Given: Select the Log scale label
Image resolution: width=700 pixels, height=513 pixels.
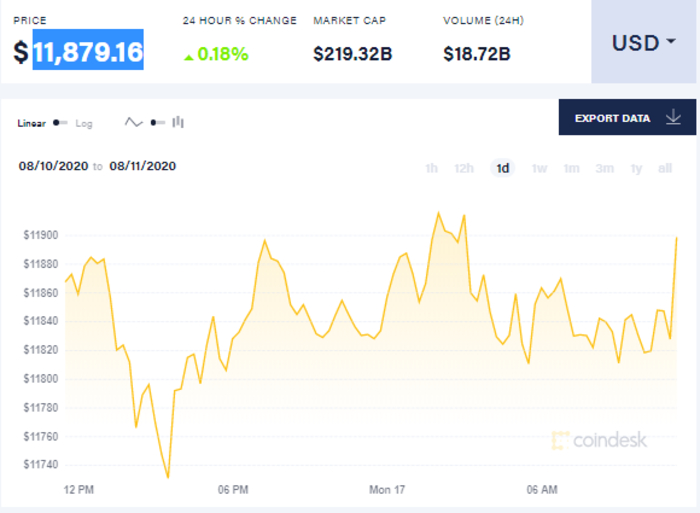Looking at the screenshot, I should pos(84,123).
